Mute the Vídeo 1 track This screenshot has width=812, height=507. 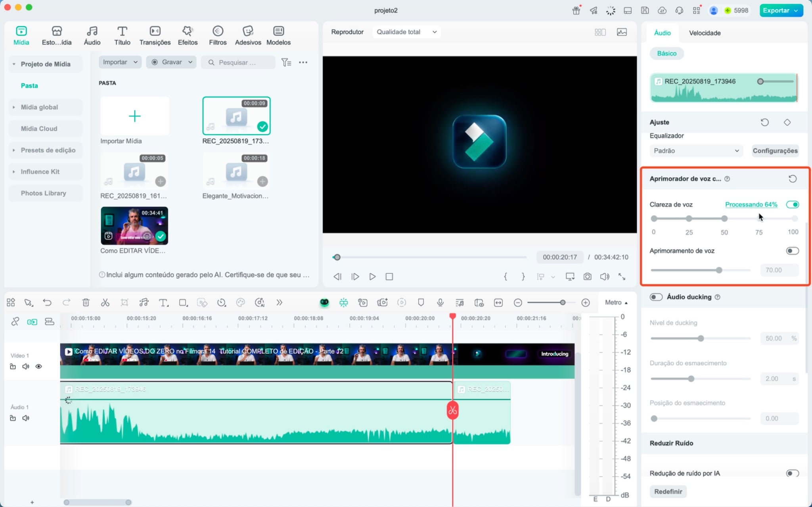point(26,367)
